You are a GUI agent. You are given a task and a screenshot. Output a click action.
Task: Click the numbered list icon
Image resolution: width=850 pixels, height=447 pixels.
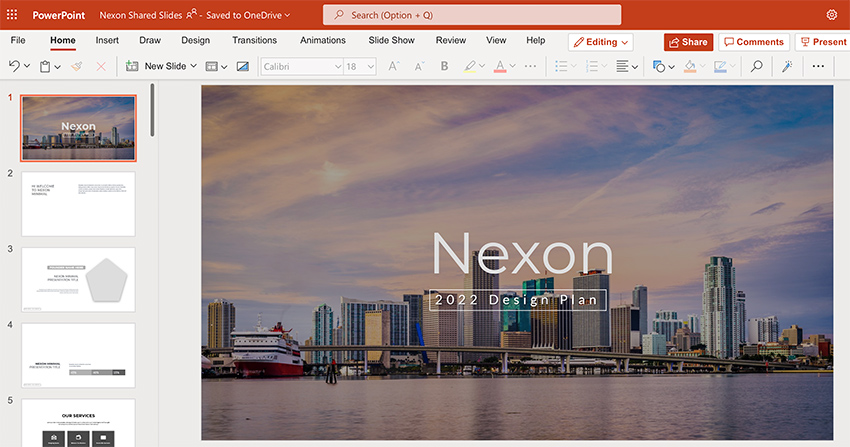point(591,66)
